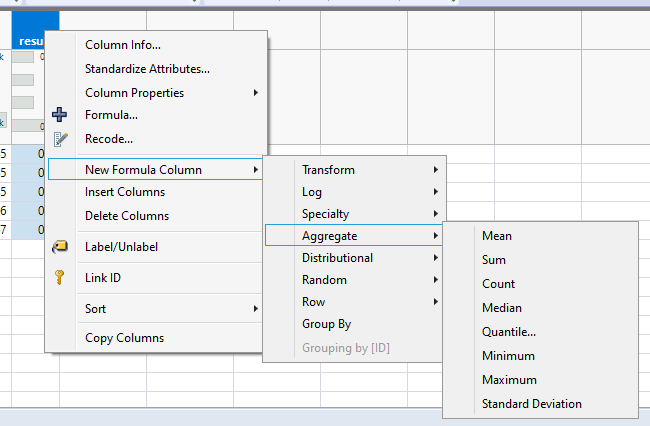The image size is (650, 426).
Task: Expand the Sort submenu arrow
Action: [x=256, y=309]
